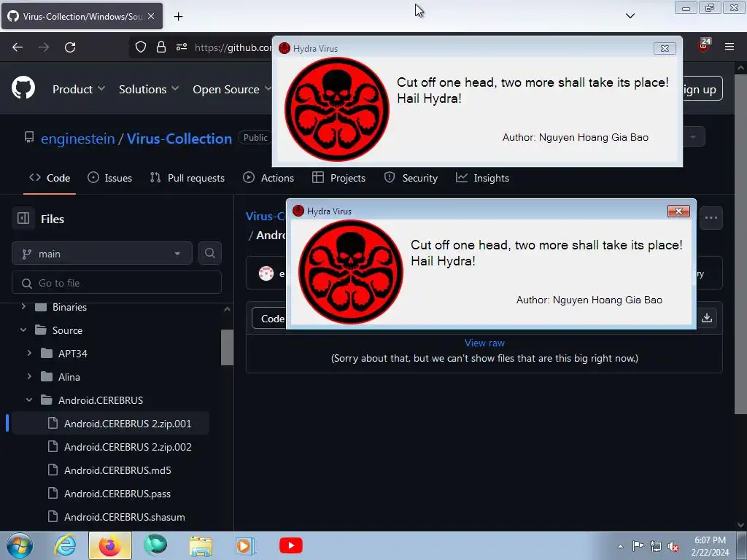This screenshot has height=560, width=747.
Task: Click the extension icon with badge 24
Action: click(x=704, y=45)
